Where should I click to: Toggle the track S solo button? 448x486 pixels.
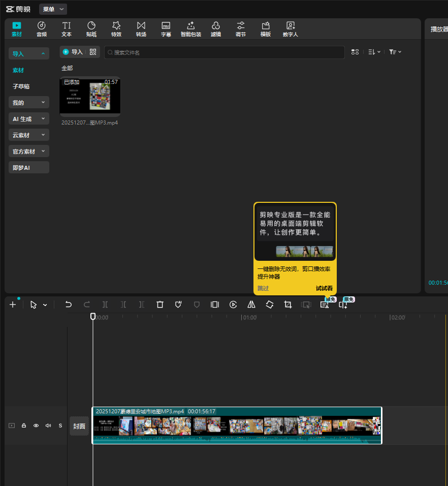tap(60, 426)
